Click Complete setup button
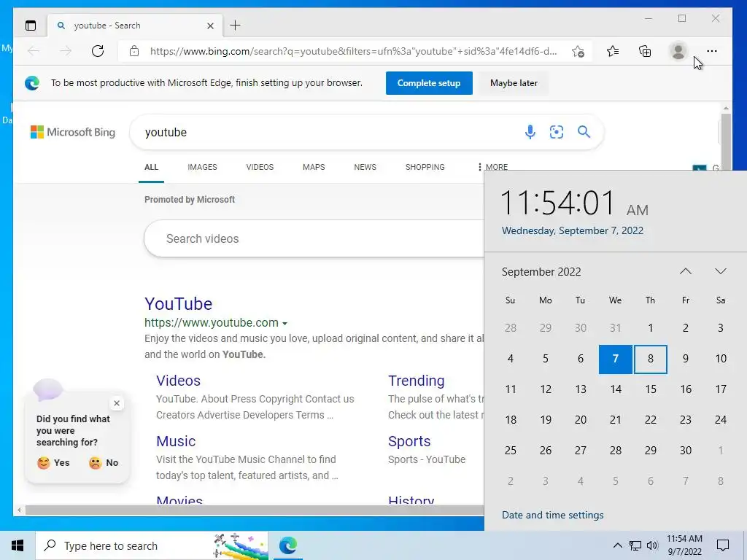Screen dimensions: 747x560 (x=429, y=83)
